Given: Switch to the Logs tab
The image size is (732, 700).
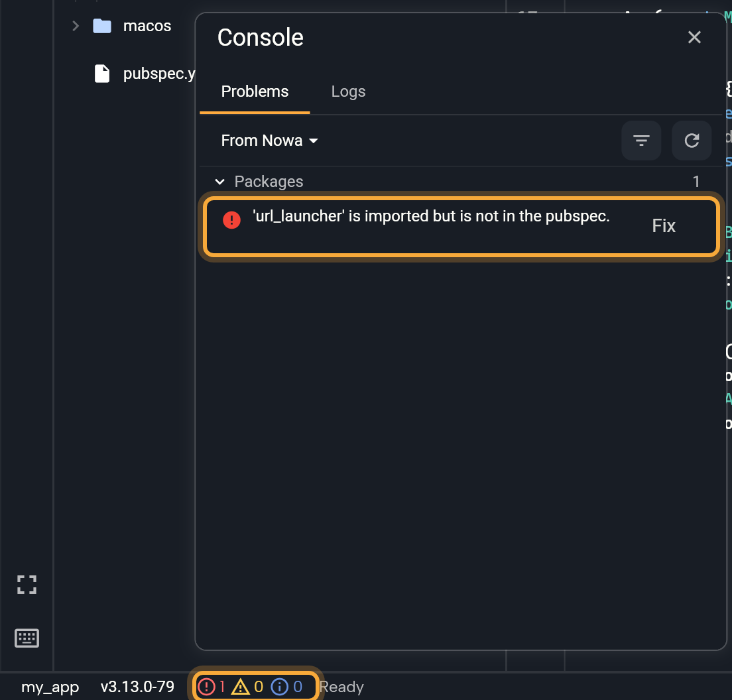Looking at the screenshot, I should (x=348, y=91).
